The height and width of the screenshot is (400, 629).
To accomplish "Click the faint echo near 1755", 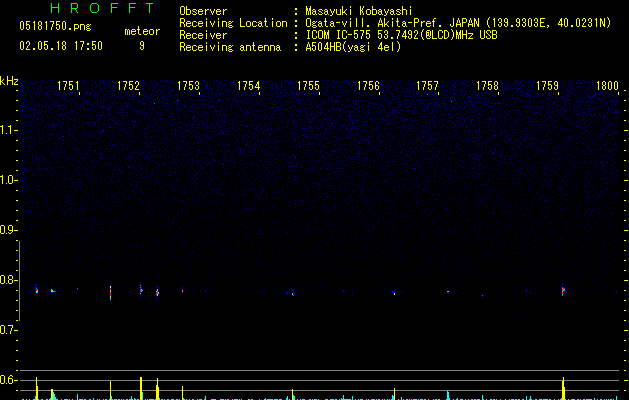I will [293, 293].
